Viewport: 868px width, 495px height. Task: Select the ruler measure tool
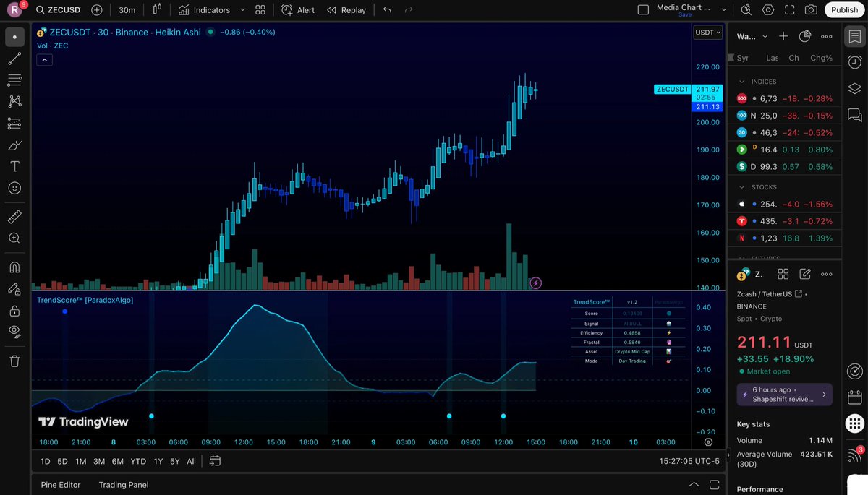click(x=14, y=216)
